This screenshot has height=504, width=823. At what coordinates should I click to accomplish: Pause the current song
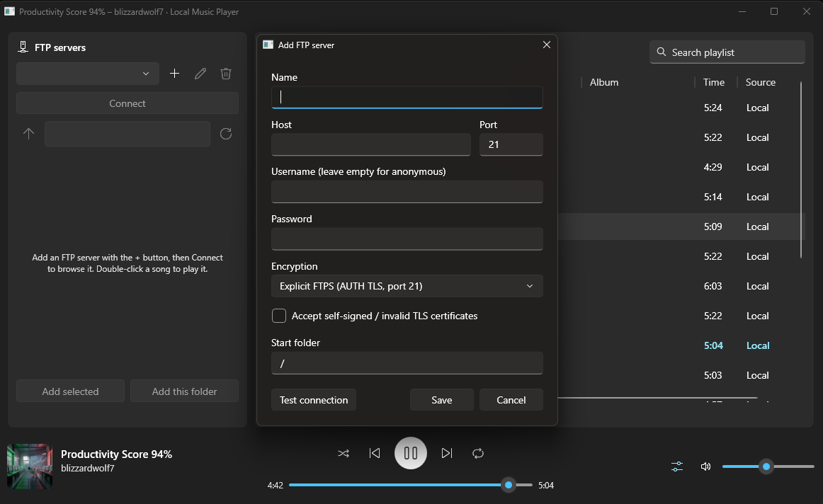point(411,453)
